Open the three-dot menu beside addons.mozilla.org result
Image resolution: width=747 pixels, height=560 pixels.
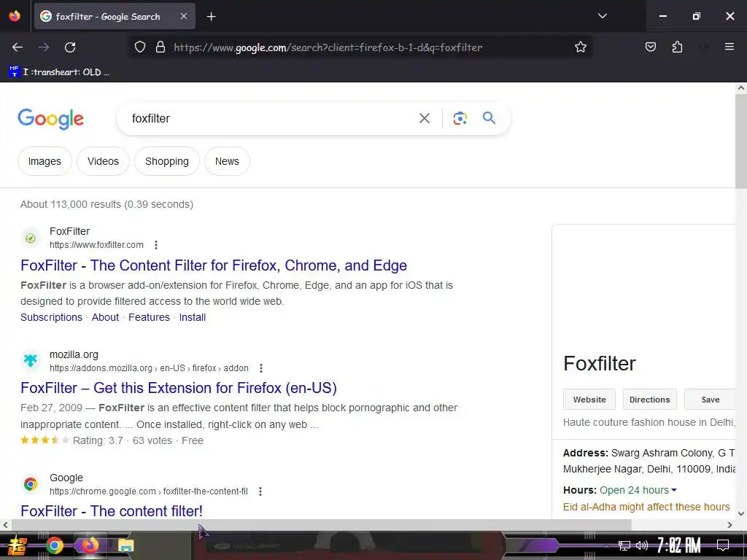point(260,368)
